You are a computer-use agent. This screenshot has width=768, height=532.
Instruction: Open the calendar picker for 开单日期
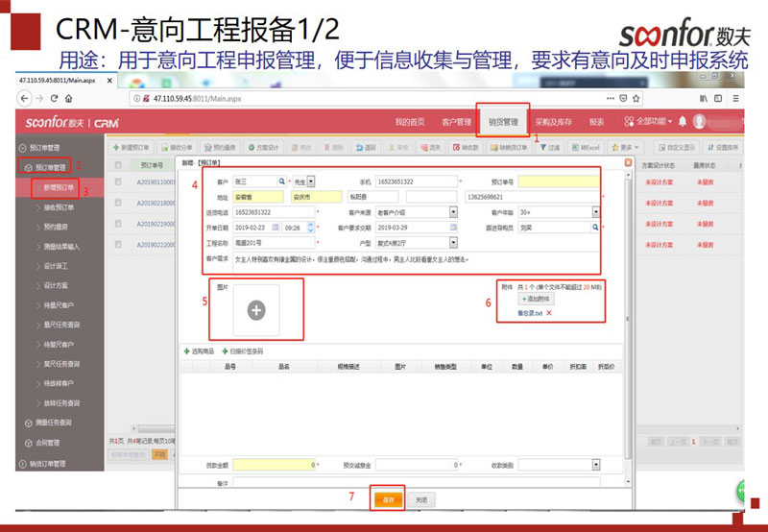(x=276, y=228)
